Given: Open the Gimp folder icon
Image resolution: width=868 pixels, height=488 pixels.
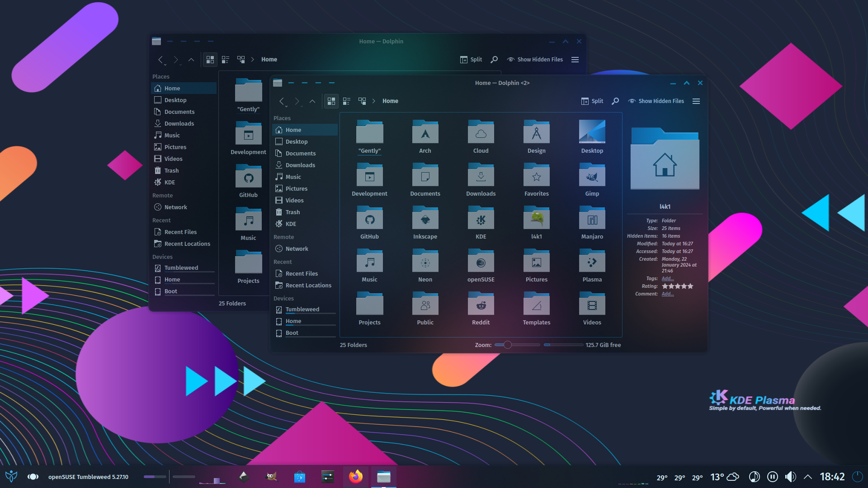Looking at the screenshot, I should 592,175.
